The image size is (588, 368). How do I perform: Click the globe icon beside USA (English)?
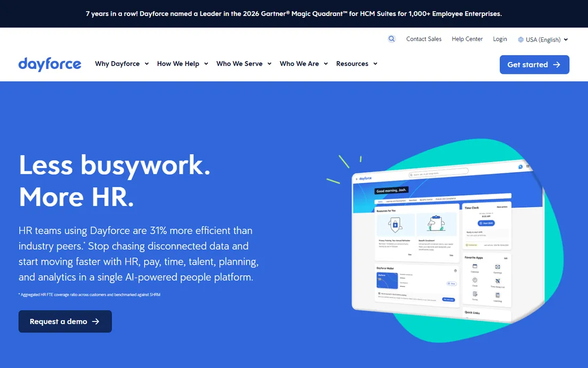click(x=521, y=40)
